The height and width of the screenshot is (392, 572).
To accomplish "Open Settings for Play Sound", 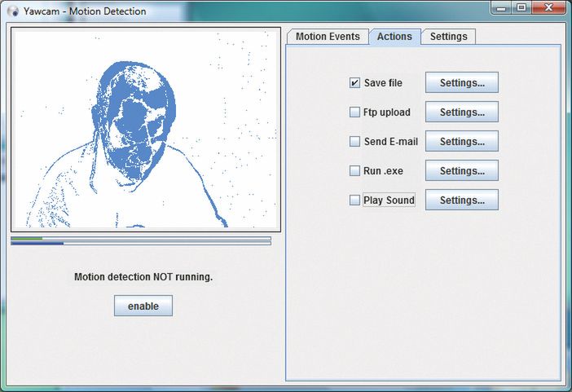I will (462, 200).
